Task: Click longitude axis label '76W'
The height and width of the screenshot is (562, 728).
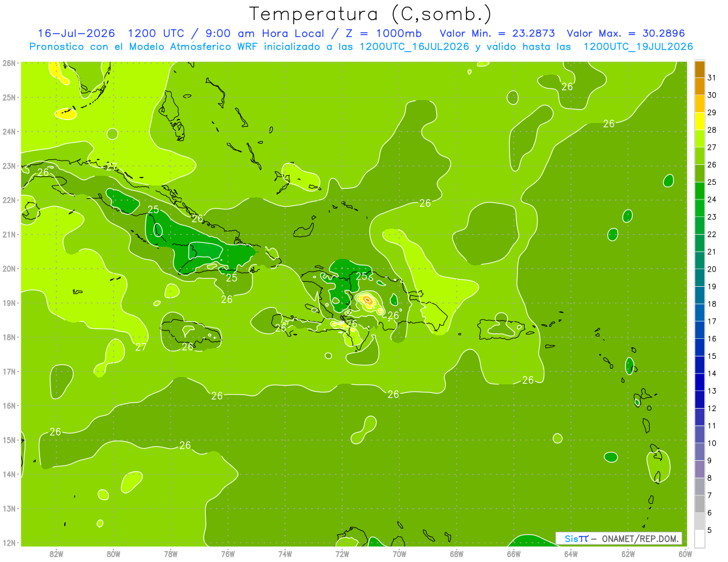Action: point(227,554)
